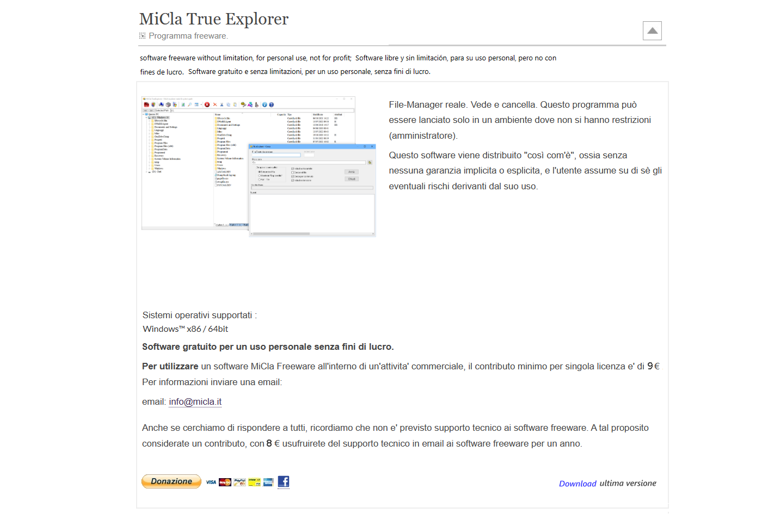Click the MiCla True Explorer heading

tap(214, 19)
